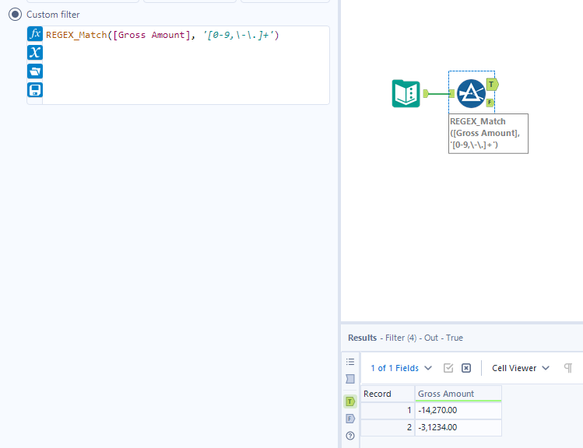Viewport: 583px width, 448px height.
Task: Click the apply field selection check icon
Action: pos(448,368)
